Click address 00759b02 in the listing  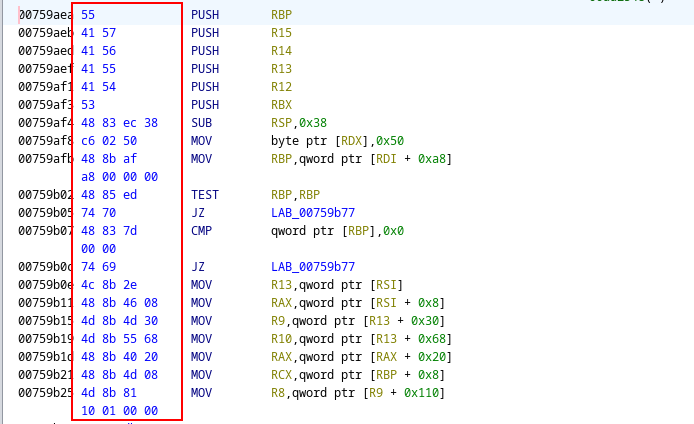[x=44, y=195]
